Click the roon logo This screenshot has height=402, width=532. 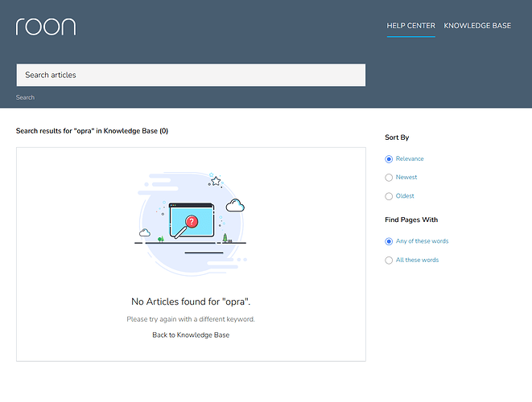(x=46, y=27)
